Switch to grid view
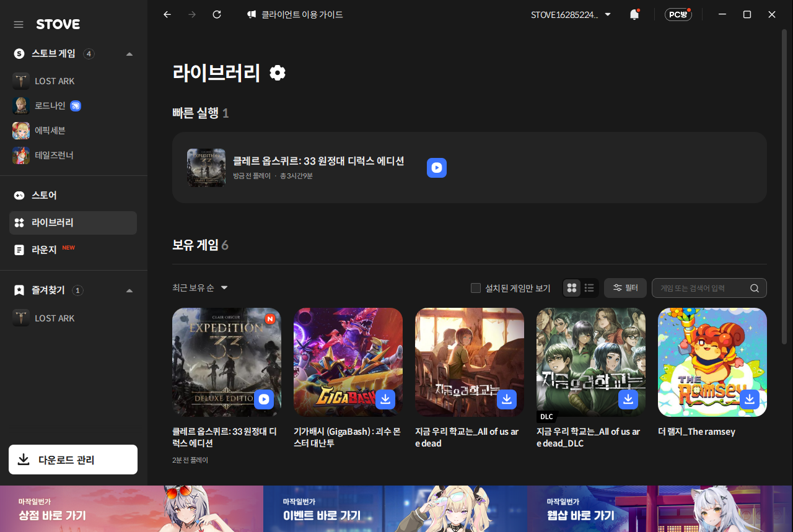The width and height of the screenshot is (793, 532). [572, 288]
